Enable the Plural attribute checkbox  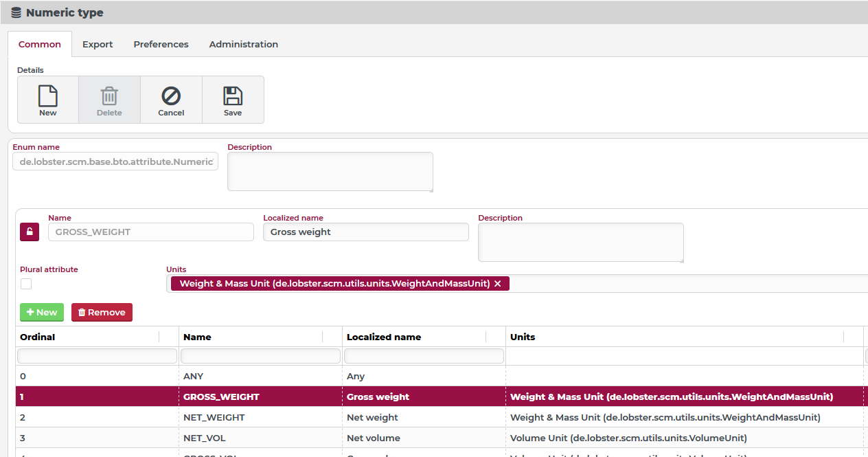pyautogui.click(x=26, y=284)
